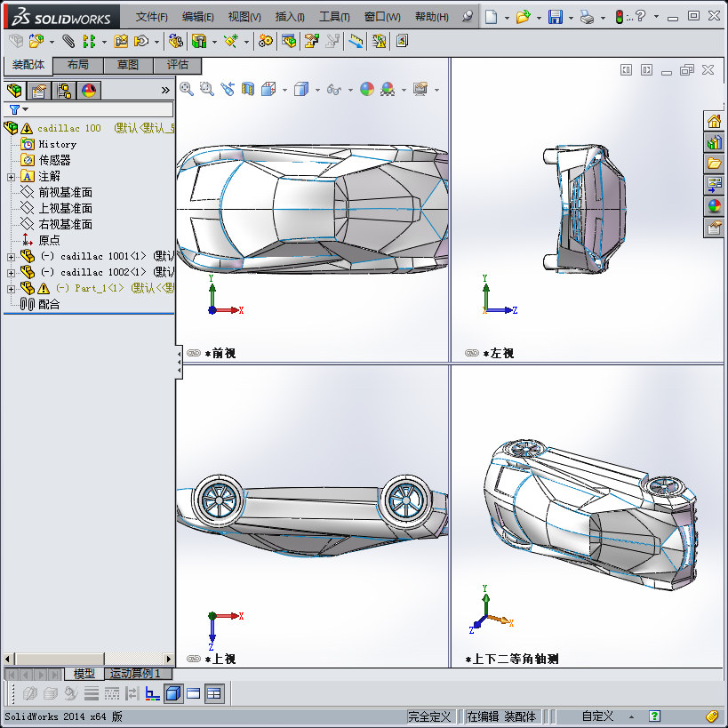
Task: Open the View Settings dropdown arrow
Action: tap(436, 90)
